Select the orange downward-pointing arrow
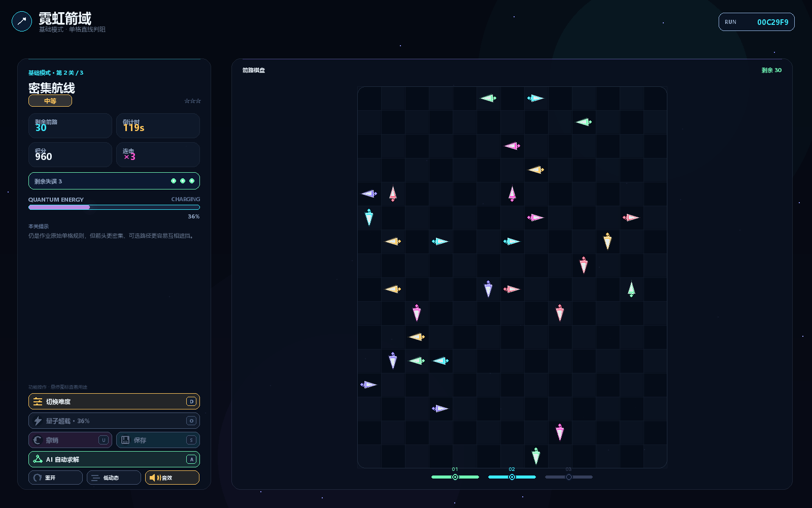The image size is (812, 508). coord(607,241)
